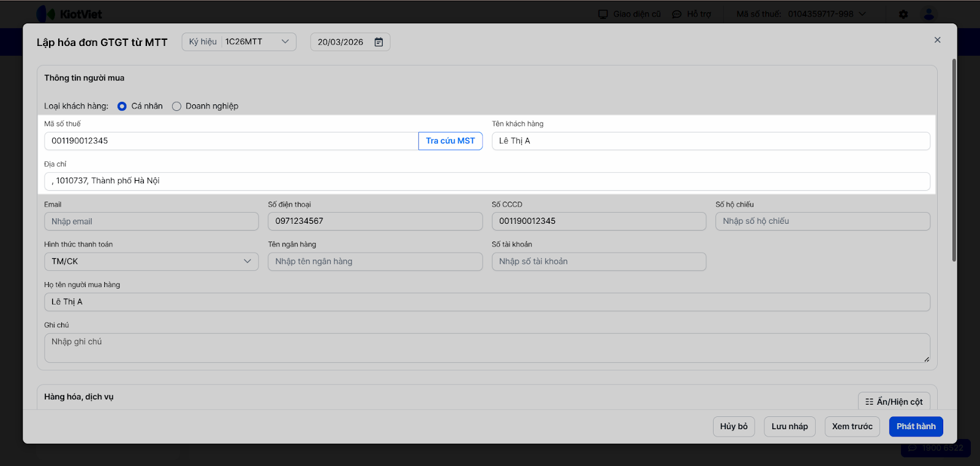The width and height of the screenshot is (980, 466).
Task: Click the KiotViet logo
Action: coord(69,14)
